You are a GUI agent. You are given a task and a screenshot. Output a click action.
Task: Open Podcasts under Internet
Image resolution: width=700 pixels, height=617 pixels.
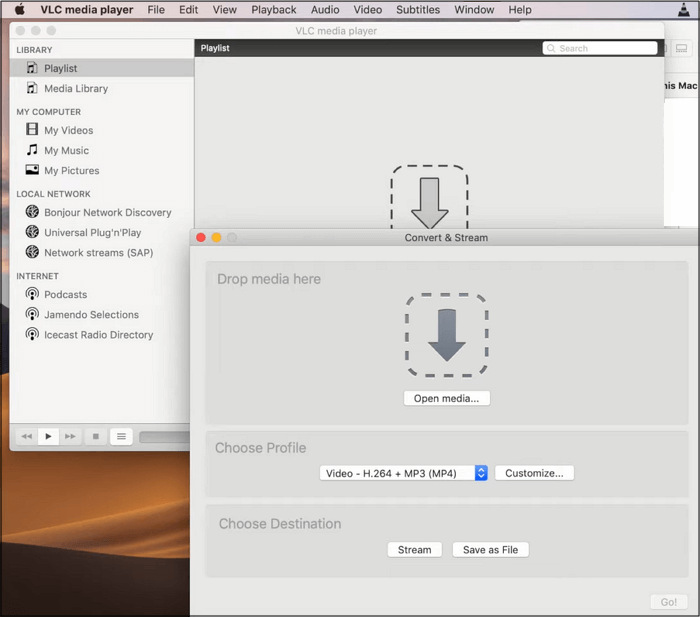(65, 294)
